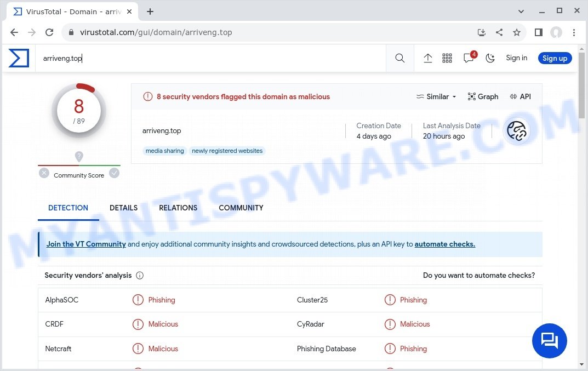Click the Sign up button
Image resolution: width=588 pixels, height=371 pixels.
point(555,58)
